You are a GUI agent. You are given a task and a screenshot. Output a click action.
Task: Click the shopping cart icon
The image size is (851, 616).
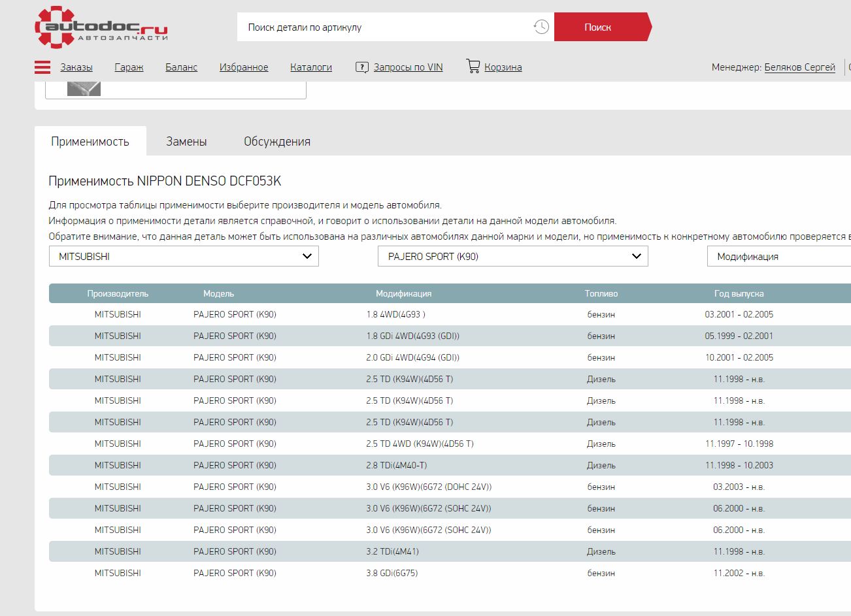coord(473,66)
